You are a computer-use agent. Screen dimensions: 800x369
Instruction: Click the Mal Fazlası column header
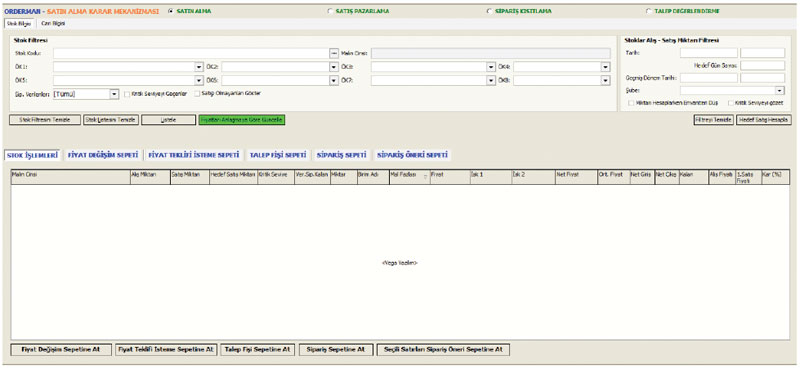coord(409,177)
